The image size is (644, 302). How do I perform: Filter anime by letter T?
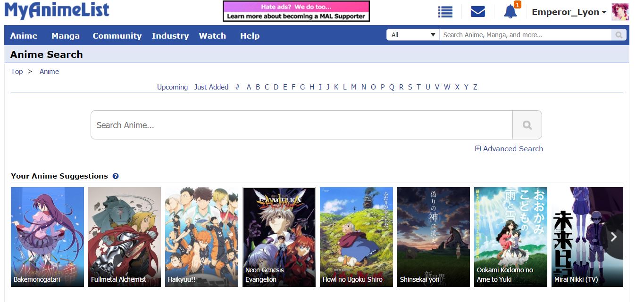[418, 87]
